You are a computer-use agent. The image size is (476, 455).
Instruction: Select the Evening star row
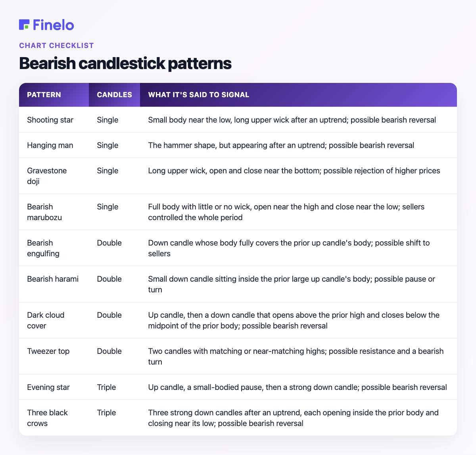(238, 387)
